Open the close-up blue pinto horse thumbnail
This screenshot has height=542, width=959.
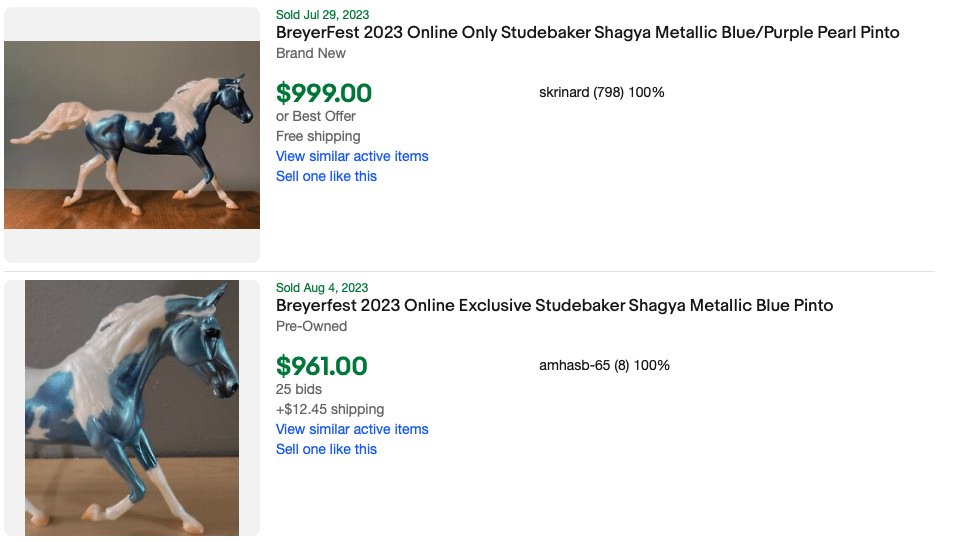[x=132, y=408]
